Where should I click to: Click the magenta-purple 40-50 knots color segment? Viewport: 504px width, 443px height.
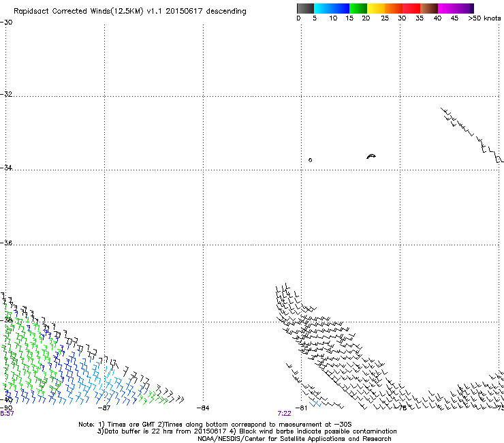456,8
